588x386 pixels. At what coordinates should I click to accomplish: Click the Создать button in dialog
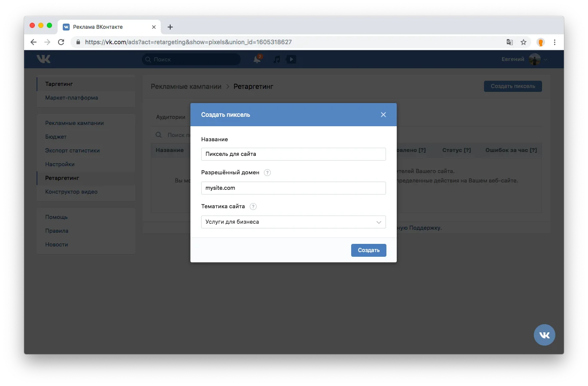point(368,250)
